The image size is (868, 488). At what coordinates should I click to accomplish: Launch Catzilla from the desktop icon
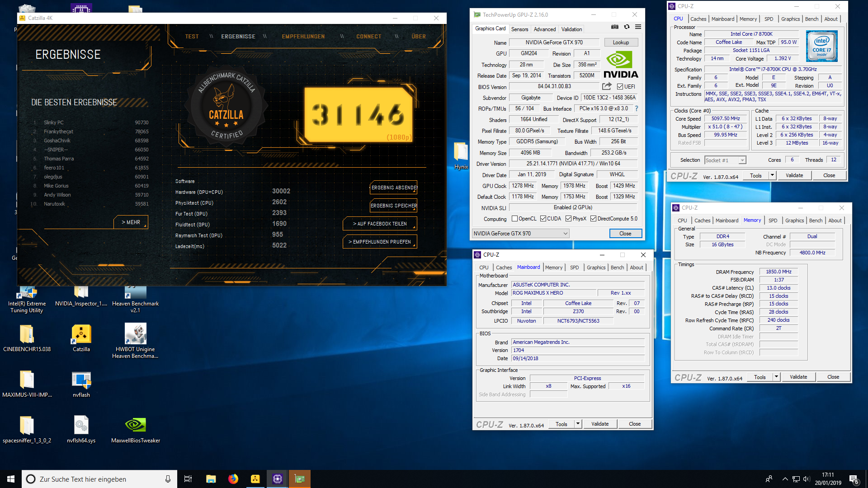(x=81, y=338)
